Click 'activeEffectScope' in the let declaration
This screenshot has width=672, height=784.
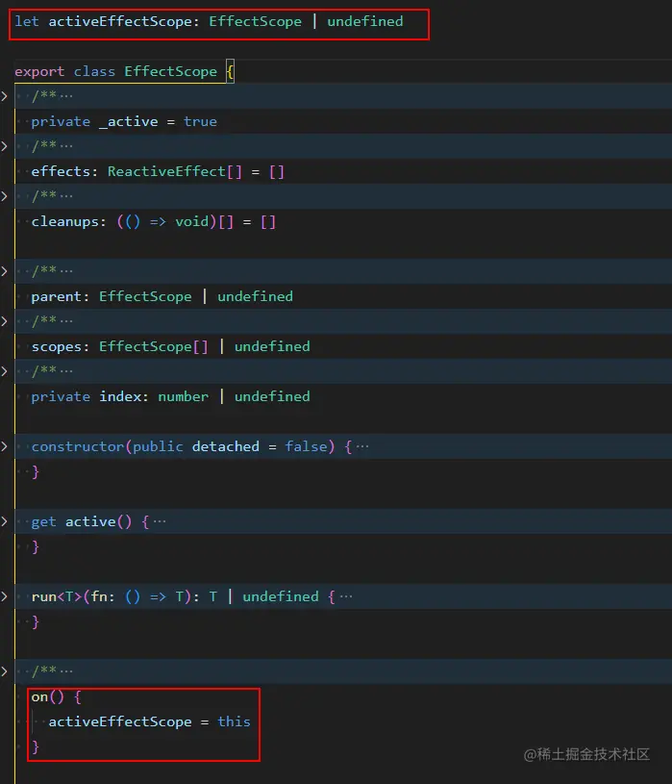(x=120, y=21)
